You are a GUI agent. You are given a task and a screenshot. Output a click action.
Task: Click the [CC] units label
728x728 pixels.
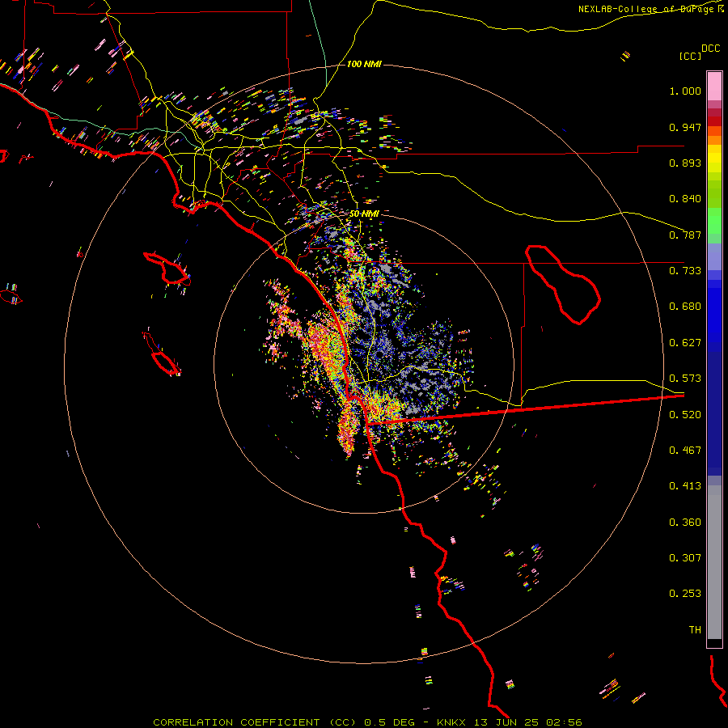point(690,56)
